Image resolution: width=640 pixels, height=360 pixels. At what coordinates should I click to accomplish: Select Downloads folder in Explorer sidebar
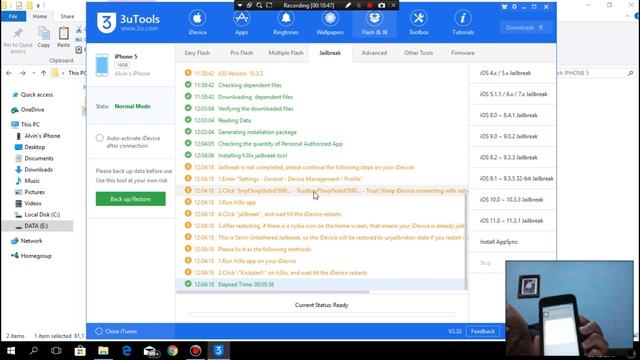pyautogui.click(x=38, y=169)
